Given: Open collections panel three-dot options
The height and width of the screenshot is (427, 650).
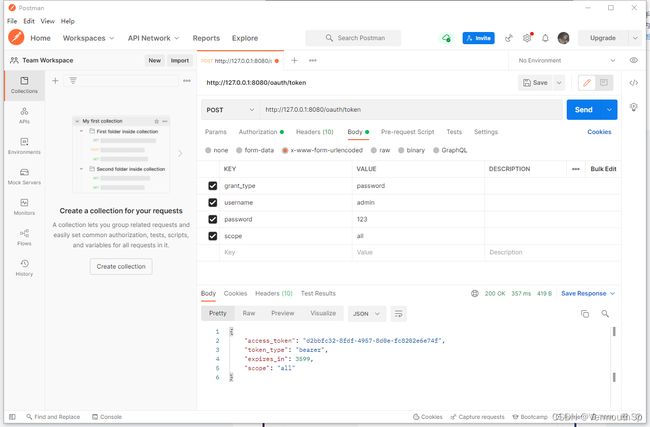Looking at the screenshot, I should point(187,80).
